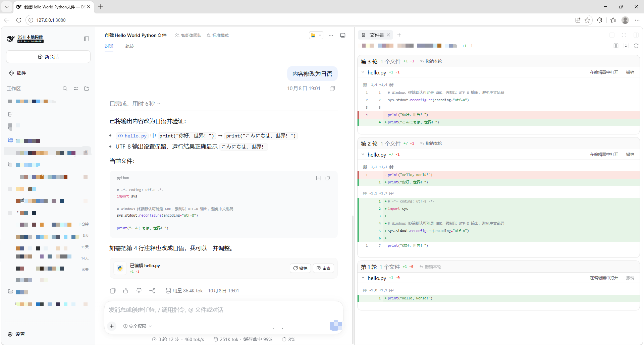Click 在编辑器中打开 for 第 2 轮 hello.py

tap(604, 154)
